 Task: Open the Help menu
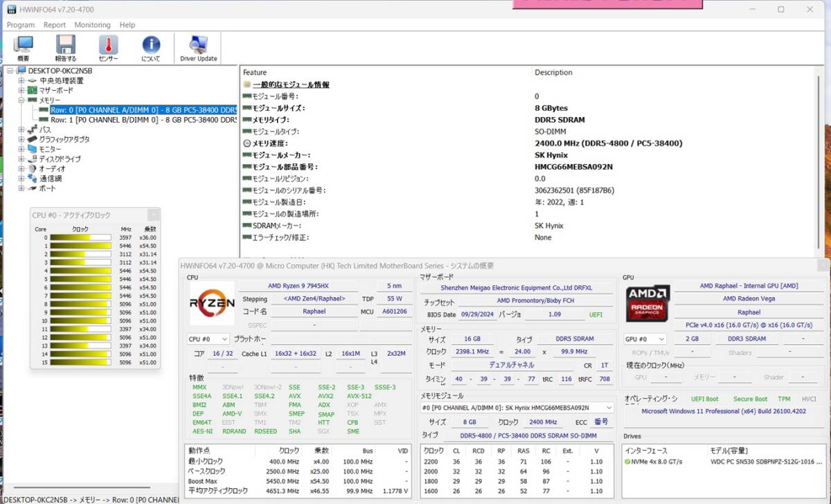pyautogui.click(x=127, y=25)
